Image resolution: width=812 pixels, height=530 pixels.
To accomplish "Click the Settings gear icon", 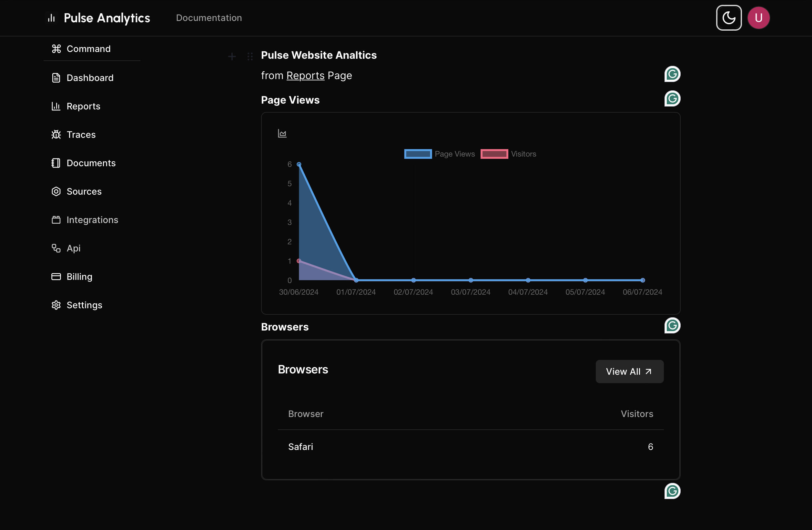I will click(x=56, y=305).
